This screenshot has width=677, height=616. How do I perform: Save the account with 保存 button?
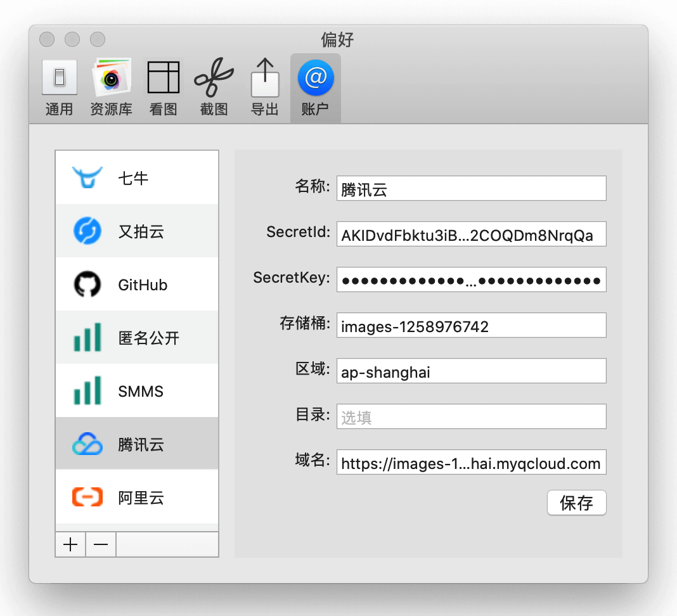coord(576,503)
